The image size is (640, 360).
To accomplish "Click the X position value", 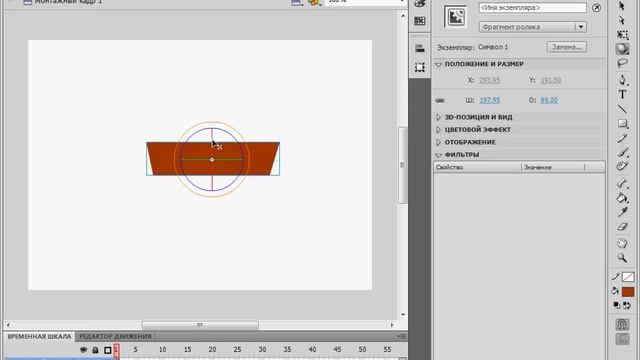I will coord(489,80).
